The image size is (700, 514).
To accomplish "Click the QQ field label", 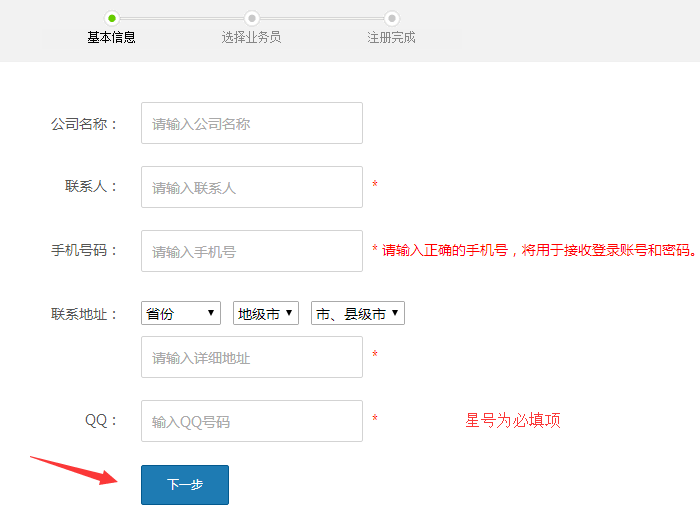I will (x=101, y=421).
